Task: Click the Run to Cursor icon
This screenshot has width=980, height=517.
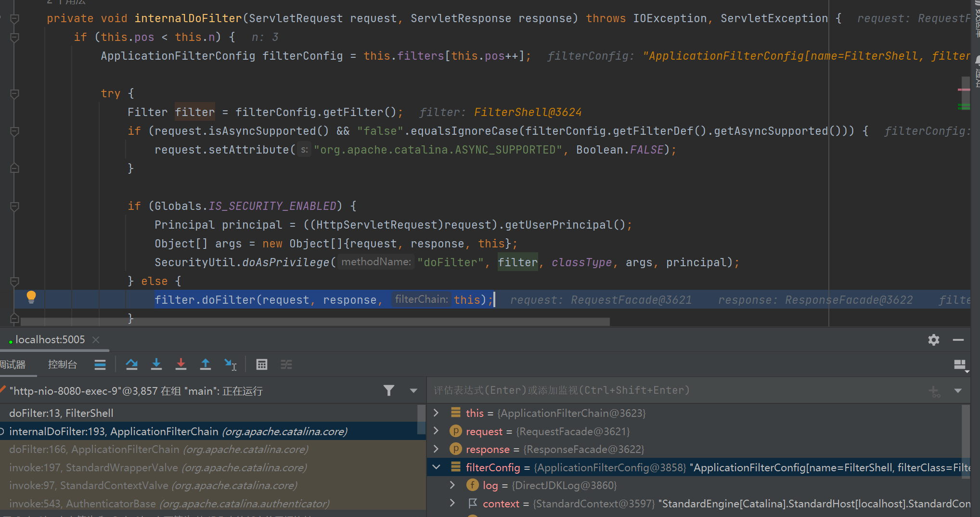Action: (231, 364)
